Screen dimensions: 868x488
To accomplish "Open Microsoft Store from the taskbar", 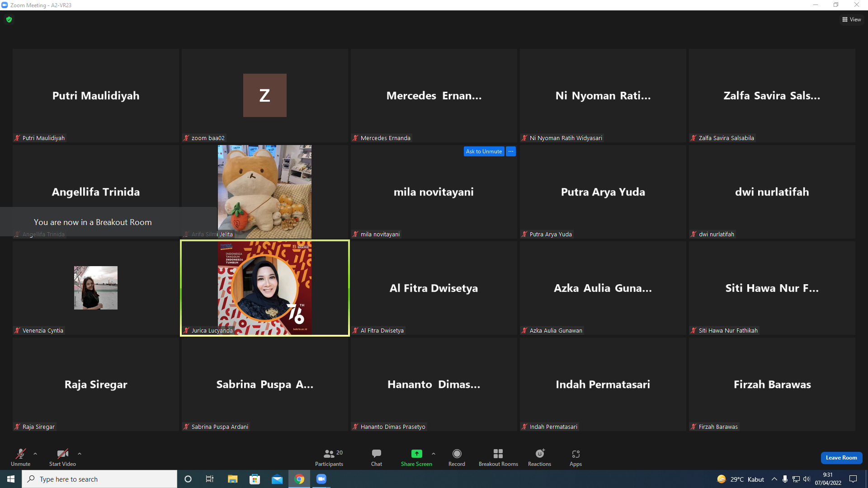I will [x=255, y=479].
